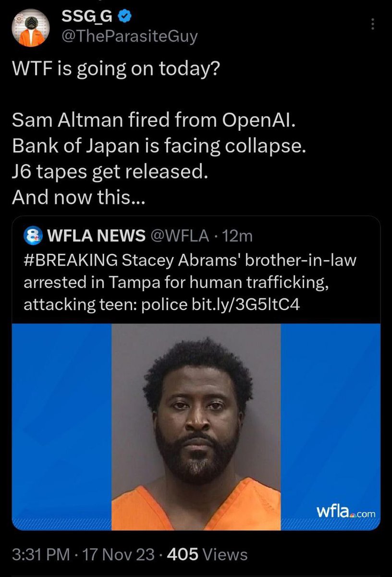
Task: Open the WFLA NEWS account name
Action: [95, 235]
